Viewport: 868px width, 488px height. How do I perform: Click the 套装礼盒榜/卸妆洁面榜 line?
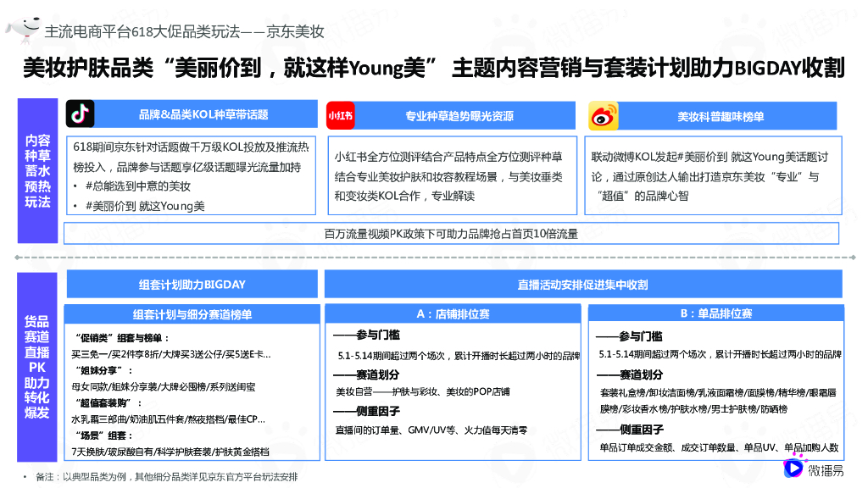pos(718,392)
